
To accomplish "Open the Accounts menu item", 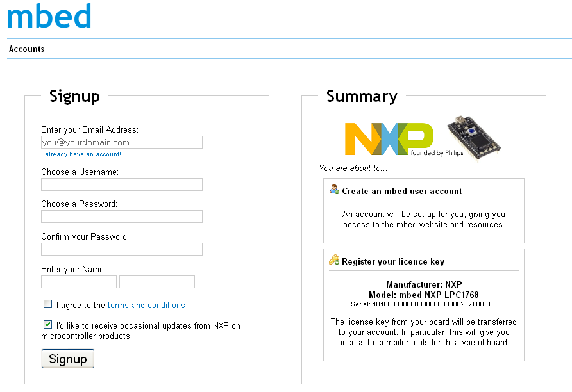I will click(27, 49).
